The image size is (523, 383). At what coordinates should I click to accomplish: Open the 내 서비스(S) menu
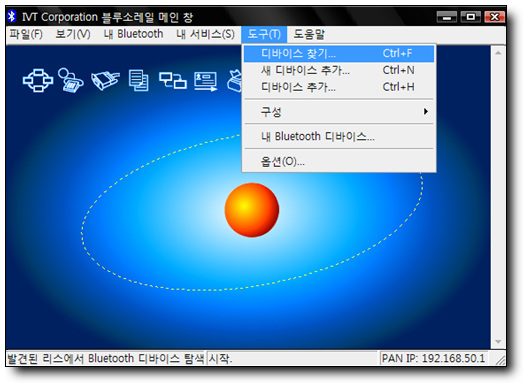point(205,34)
